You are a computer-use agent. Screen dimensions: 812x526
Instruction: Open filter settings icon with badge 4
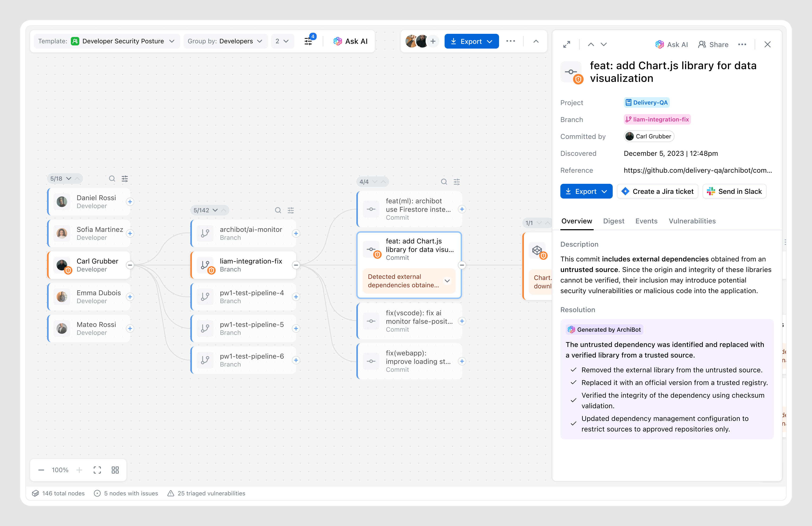(x=309, y=41)
